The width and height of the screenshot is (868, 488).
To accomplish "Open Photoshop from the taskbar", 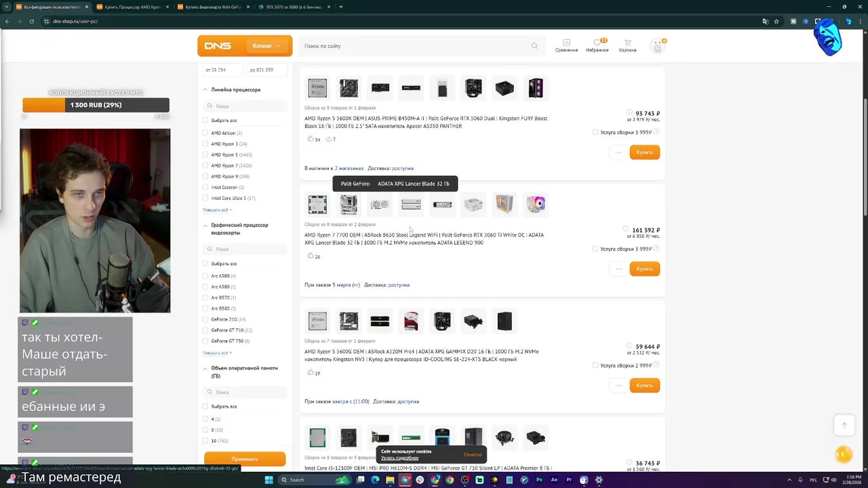I will (539, 480).
